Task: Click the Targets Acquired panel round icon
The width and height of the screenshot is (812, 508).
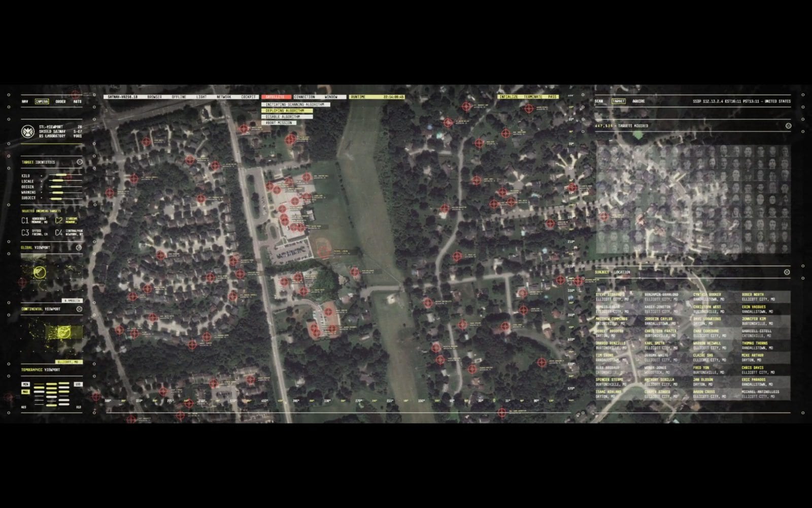Action: pyautogui.click(x=788, y=125)
